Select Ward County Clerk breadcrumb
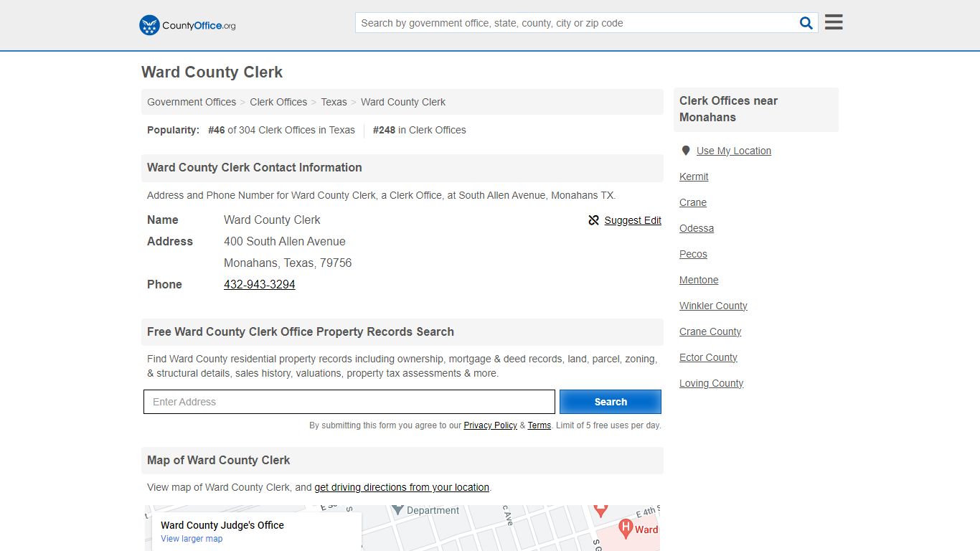 [403, 102]
